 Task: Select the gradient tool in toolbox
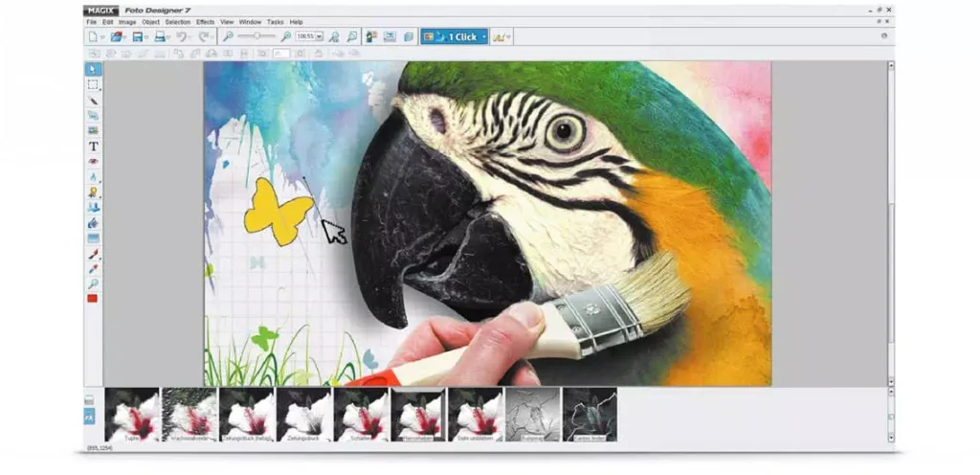[93, 238]
